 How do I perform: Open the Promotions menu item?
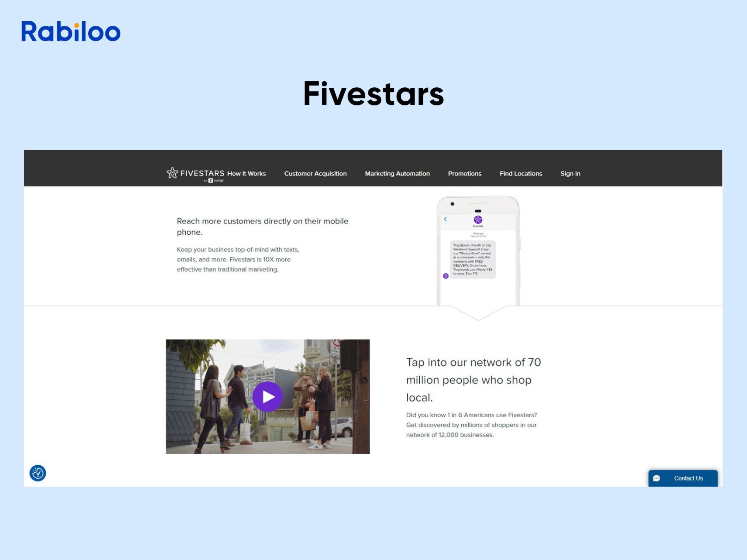click(x=465, y=174)
